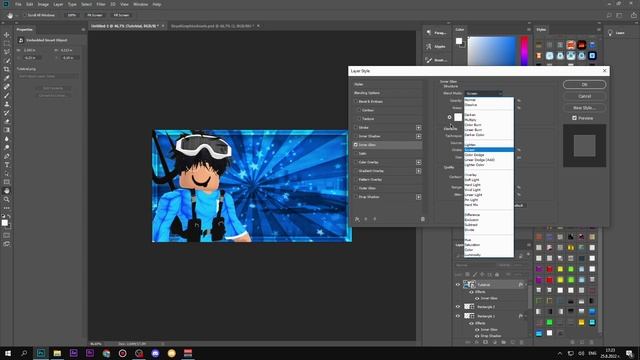Open taskbar search

[x=24, y=353]
